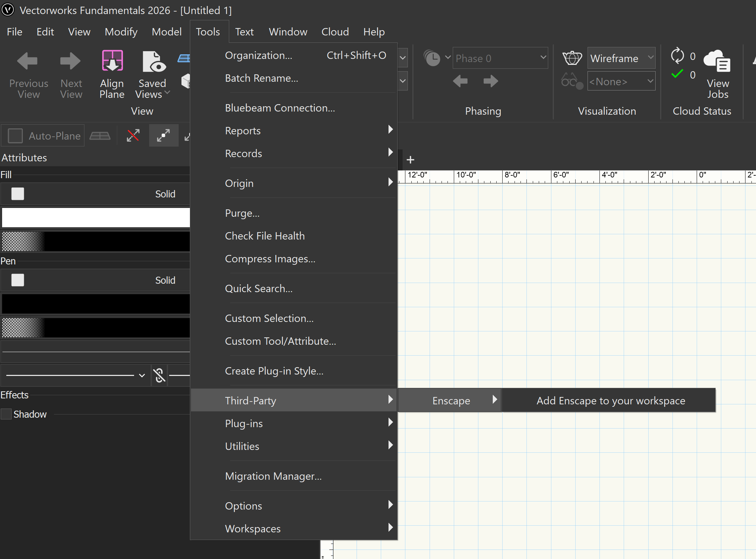Click the highlighted expanding arrows icon
The image size is (756, 559).
pos(164,135)
